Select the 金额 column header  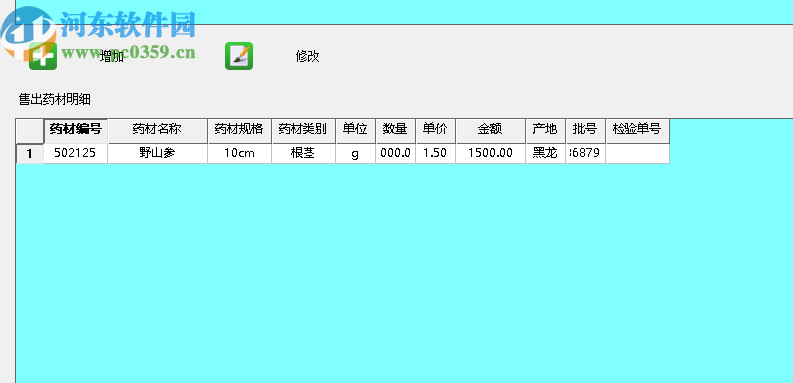490,131
